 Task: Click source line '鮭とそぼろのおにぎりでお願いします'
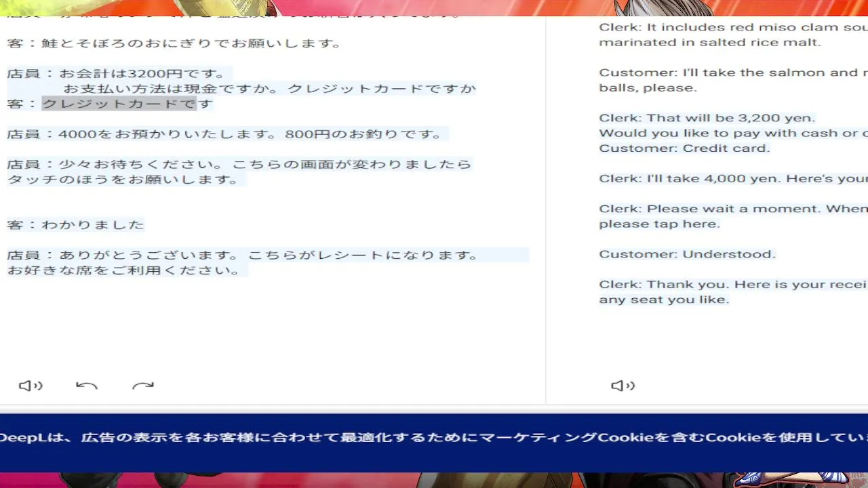click(191, 43)
